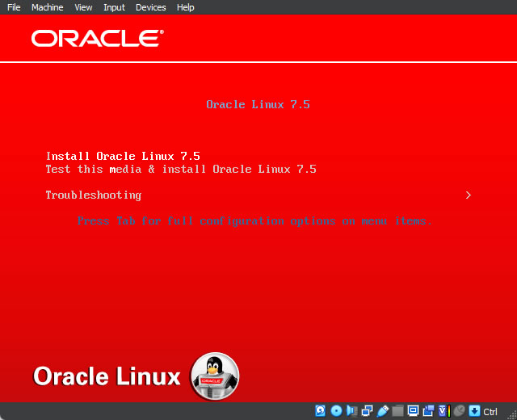Screen dimensions: 517x420
Task: Select Install Oracle Linux 7.5 entry
Action: [x=123, y=156]
